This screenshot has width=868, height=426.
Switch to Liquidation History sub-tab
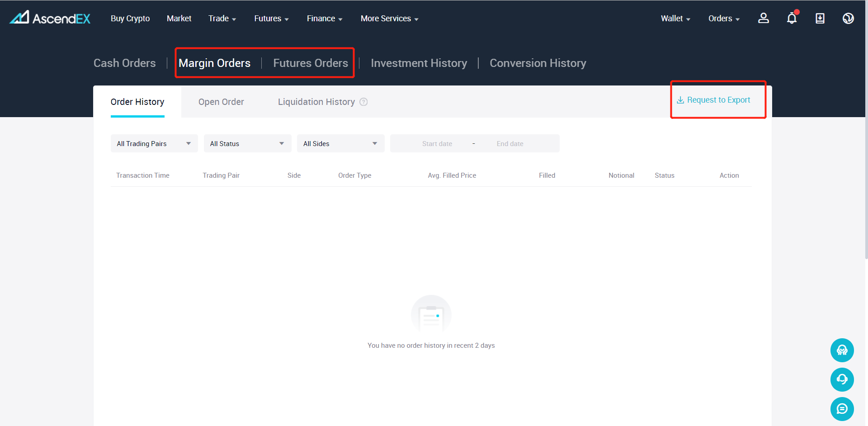click(x=316, y=102)
